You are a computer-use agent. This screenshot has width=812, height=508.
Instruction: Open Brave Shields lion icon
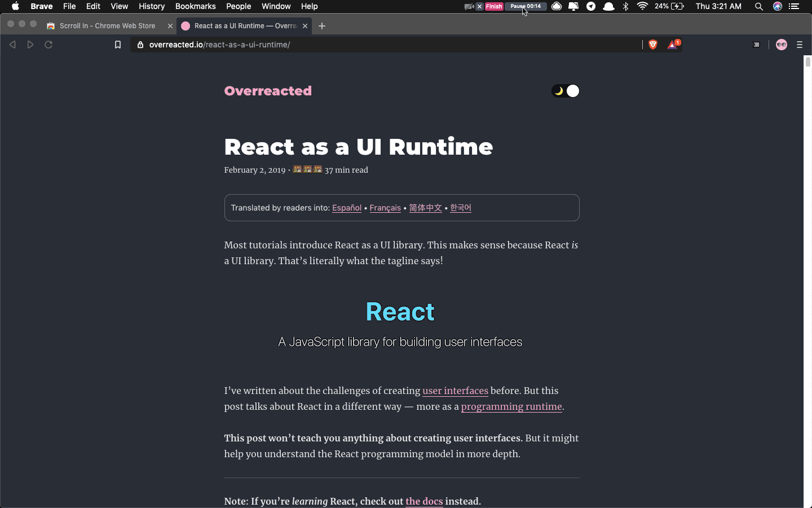pyautogui.click(x=653, y=45)
